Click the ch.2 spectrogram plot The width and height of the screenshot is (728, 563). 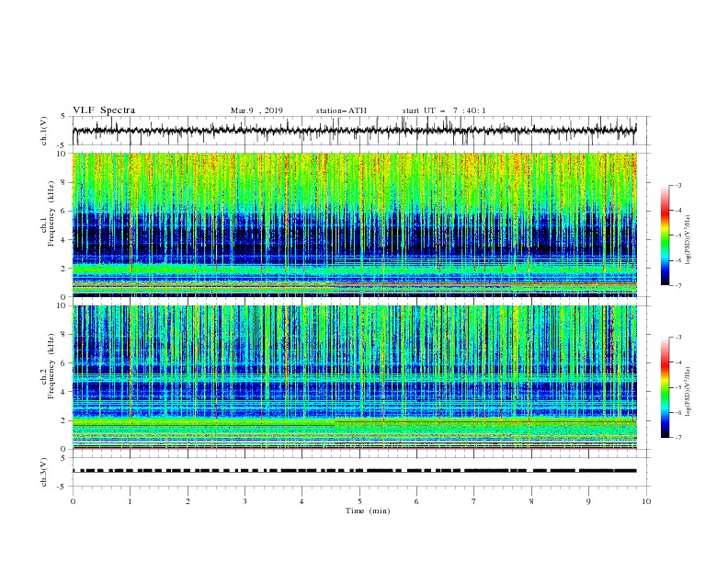[354, 377]
